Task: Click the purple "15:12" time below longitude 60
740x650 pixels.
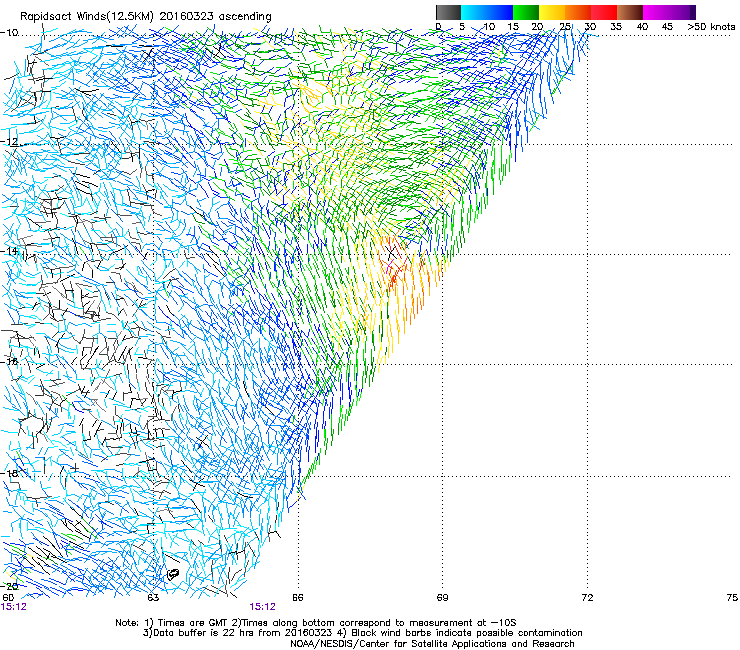Action: pos(13,607)
